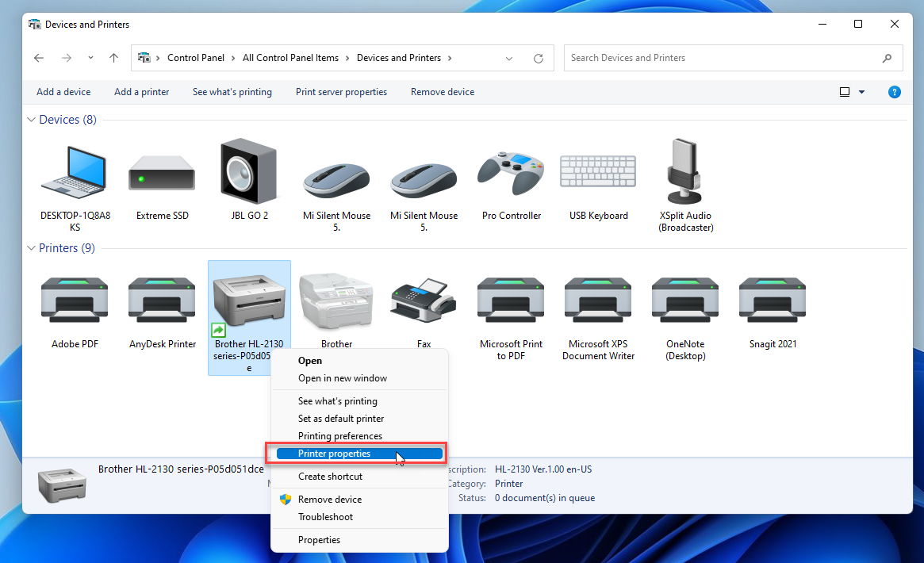Select the Fax device icon

coord(424,301)
